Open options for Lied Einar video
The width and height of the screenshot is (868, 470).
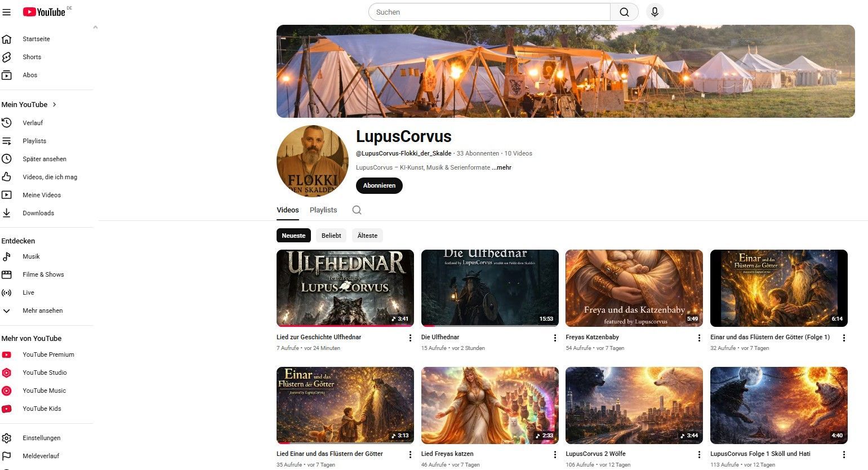[x=410, y=455]
